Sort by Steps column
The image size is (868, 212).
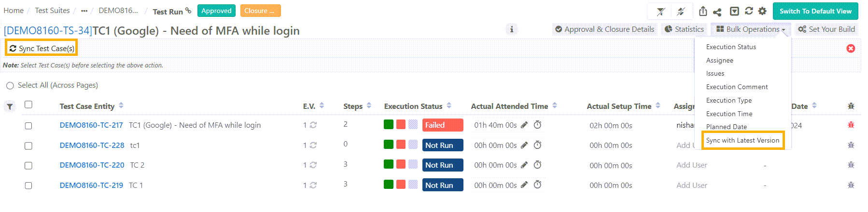point(369,106)
